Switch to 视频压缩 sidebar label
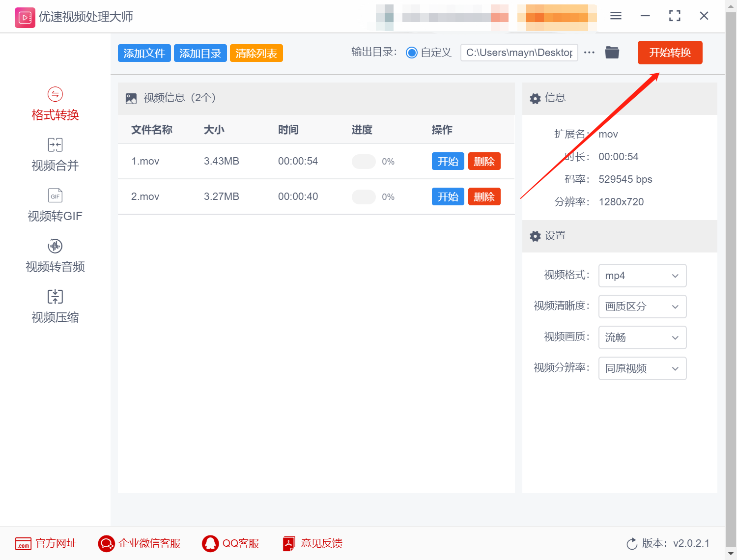This screenshot has width=737, height=560. tap(55, 317)
